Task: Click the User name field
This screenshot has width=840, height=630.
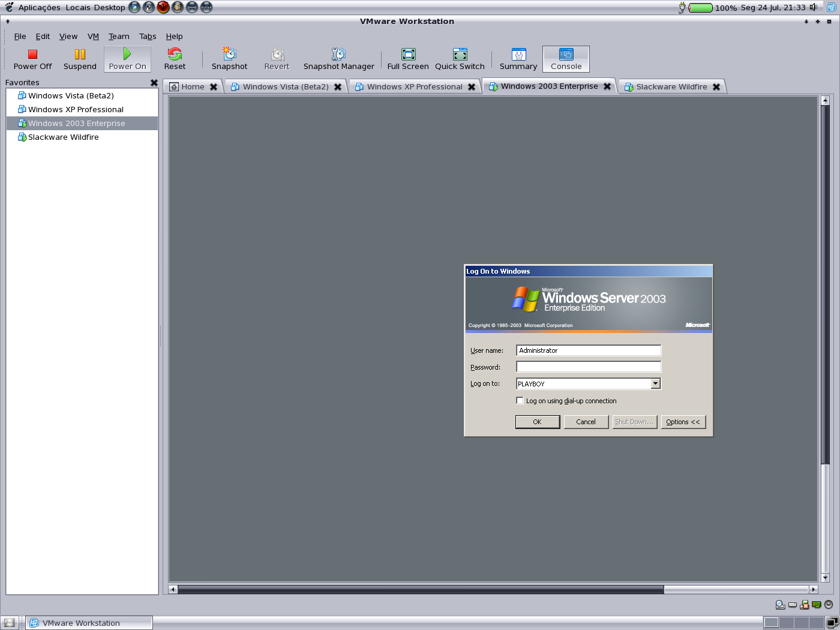Action: 589,350
